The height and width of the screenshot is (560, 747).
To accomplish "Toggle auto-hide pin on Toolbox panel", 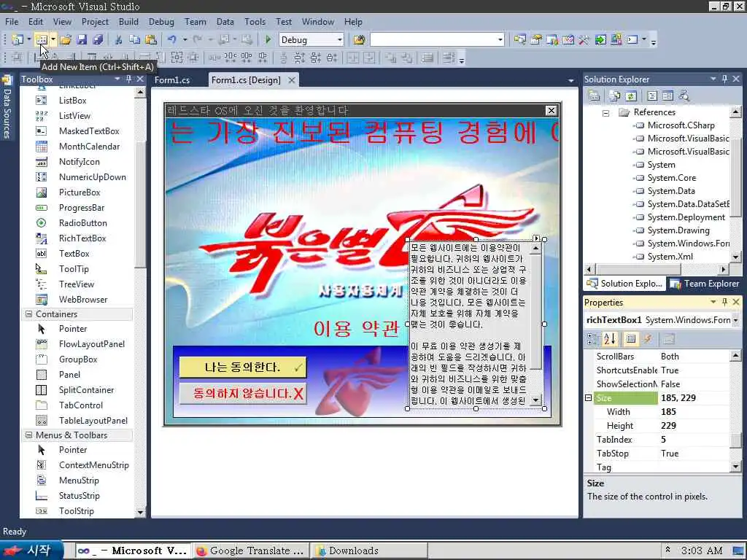I will coord(128,79).
